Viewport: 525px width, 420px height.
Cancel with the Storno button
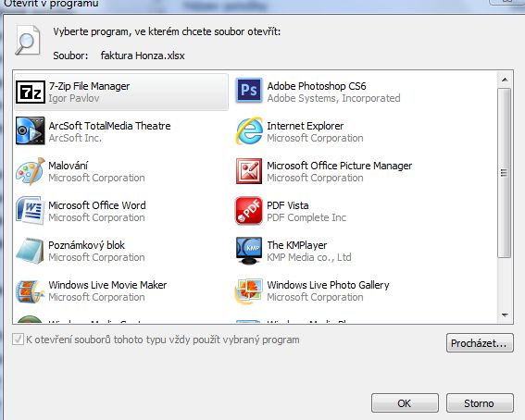tap(480, 403)
